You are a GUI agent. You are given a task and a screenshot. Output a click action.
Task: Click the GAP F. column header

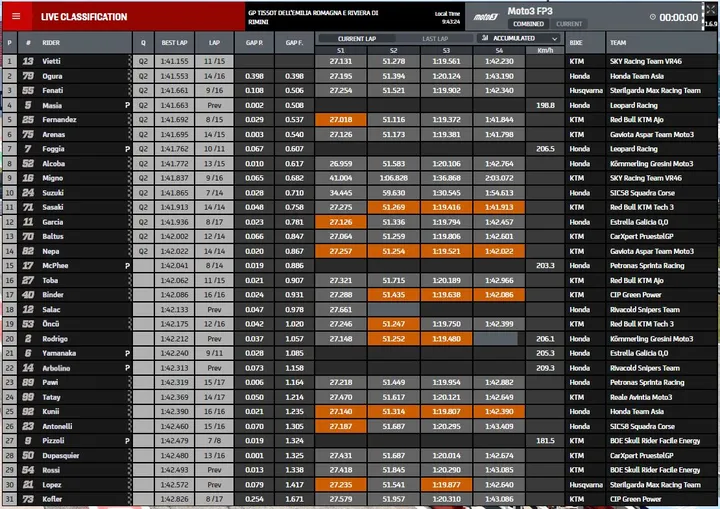[x=294, y=43]
